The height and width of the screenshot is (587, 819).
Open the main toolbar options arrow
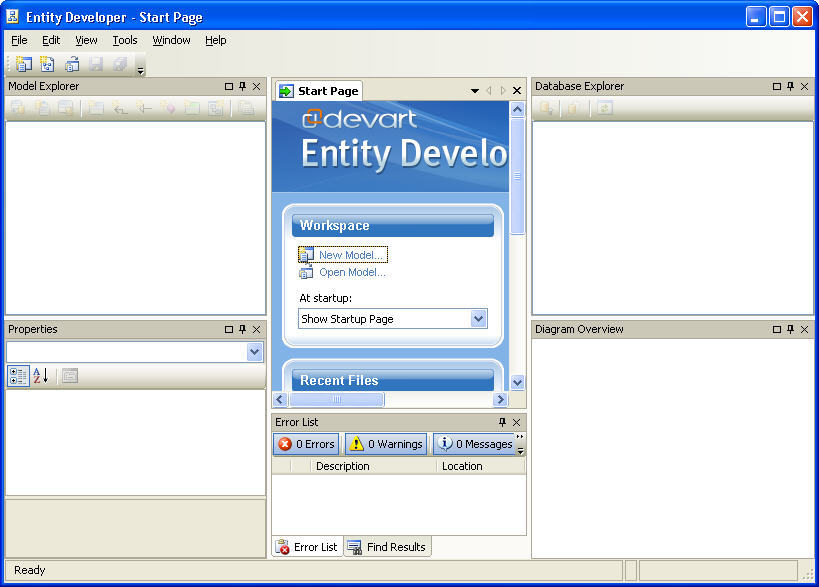[x=141, y=70]
